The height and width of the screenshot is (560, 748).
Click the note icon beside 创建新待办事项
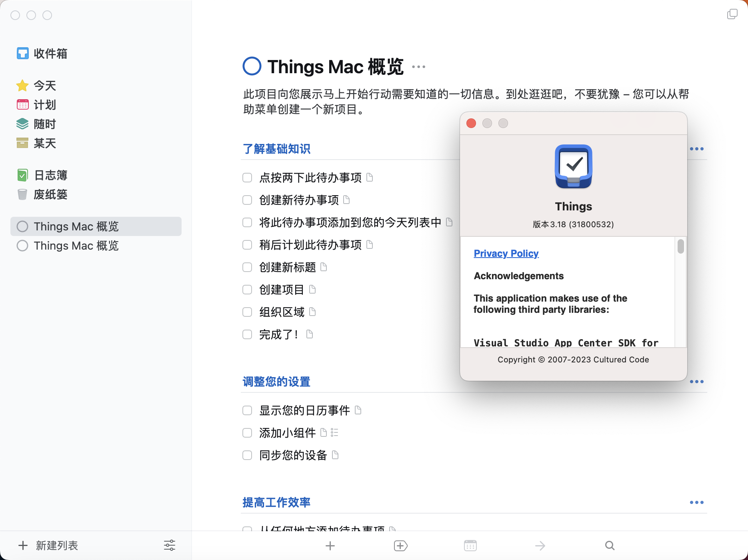point(347,199)
